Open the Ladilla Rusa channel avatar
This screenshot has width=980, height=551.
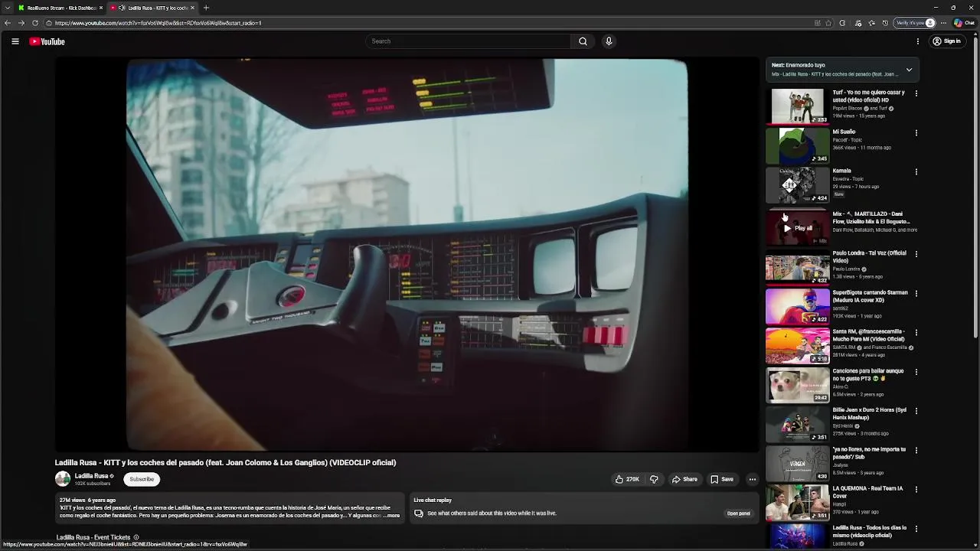(63, 479)
